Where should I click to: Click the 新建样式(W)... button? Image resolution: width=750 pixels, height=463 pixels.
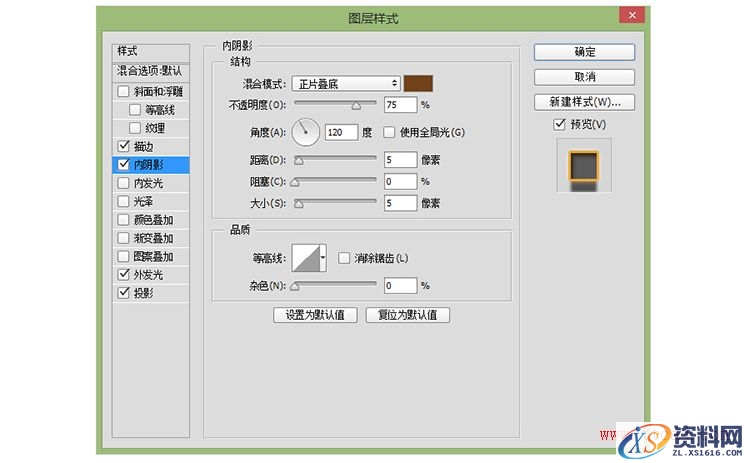(585, 102)
